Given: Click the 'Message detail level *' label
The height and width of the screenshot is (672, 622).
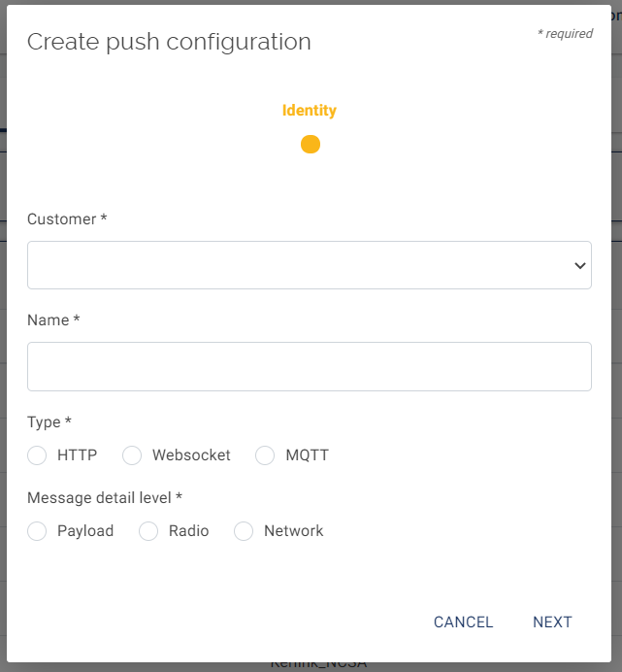Looking at the screenshot, I should [105, 498].
